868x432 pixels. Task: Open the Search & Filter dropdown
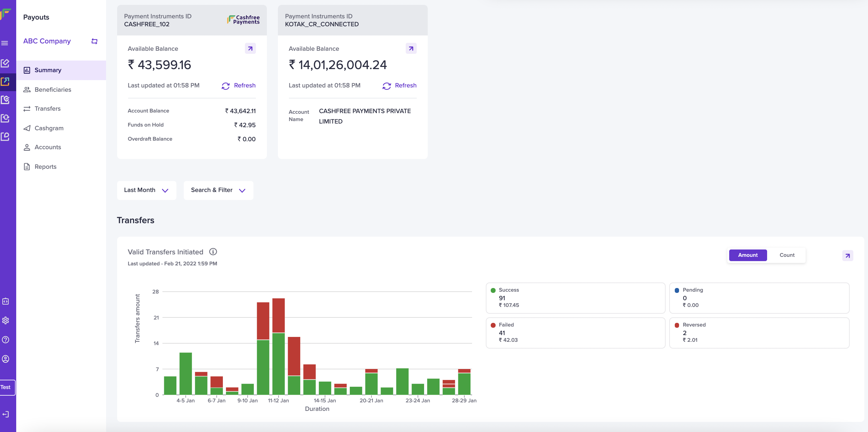[218, 190]
